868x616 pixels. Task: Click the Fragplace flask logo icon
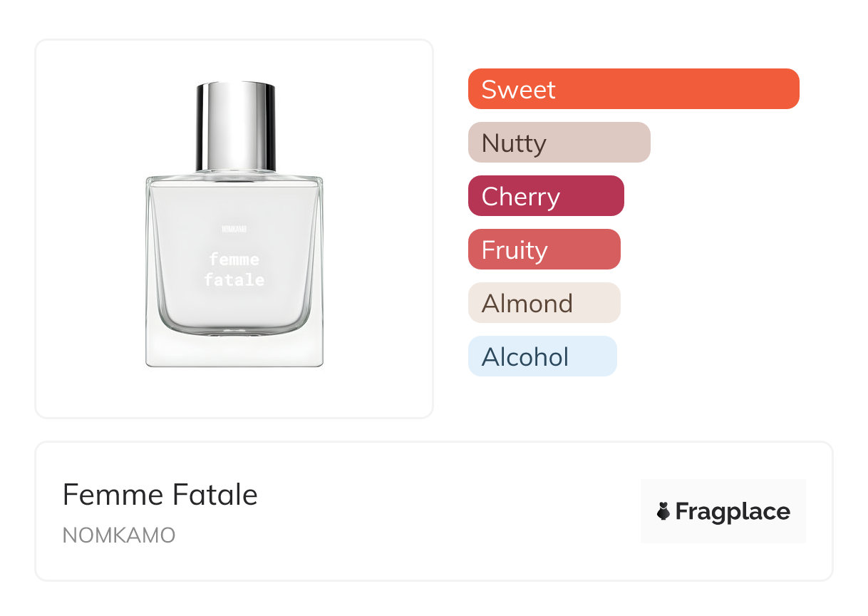[663, 511]
